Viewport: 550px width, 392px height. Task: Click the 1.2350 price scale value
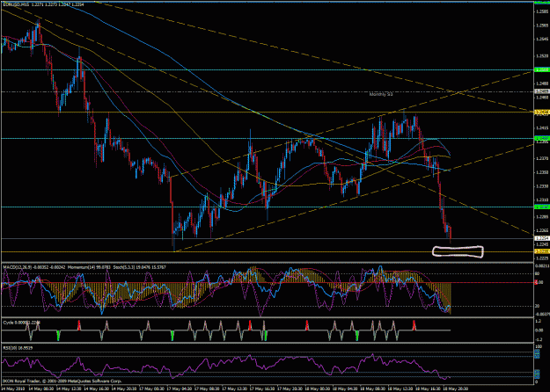[542, 172]
